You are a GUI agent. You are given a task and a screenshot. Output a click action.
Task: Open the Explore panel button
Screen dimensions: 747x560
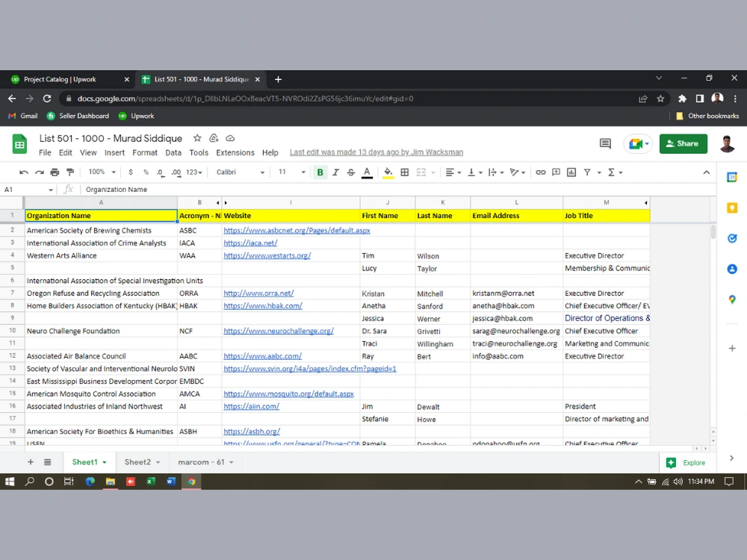(x=686, y=463)
